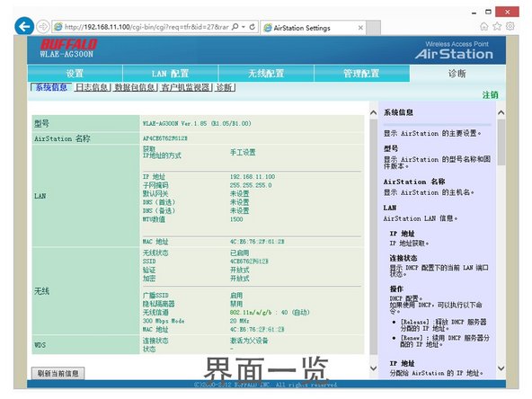Open the LAN 配置 tab

(x=171, y=74)
